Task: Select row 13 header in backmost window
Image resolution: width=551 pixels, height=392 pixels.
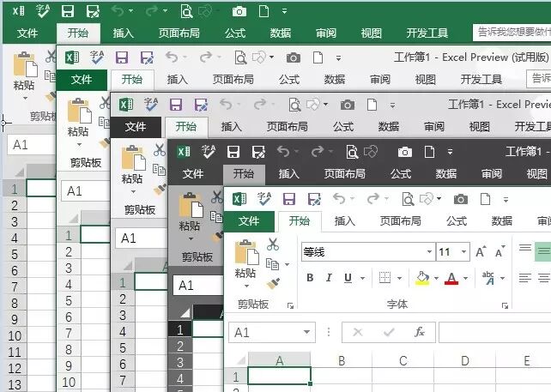Action: click(15, 385)
